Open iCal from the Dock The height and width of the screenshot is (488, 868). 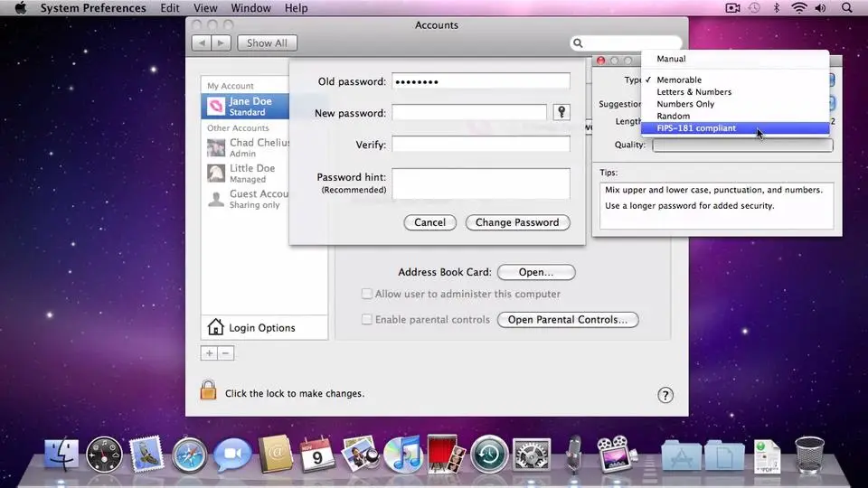pos(317,455)
